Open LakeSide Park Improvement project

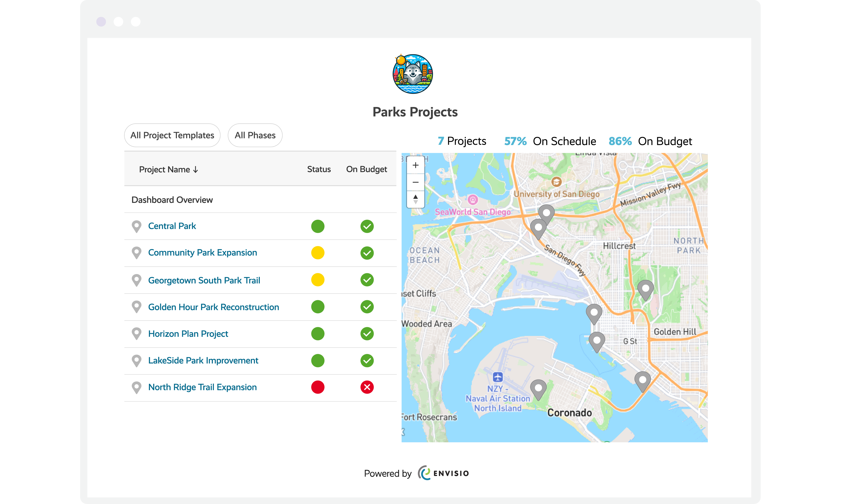[x=203, y=360]
